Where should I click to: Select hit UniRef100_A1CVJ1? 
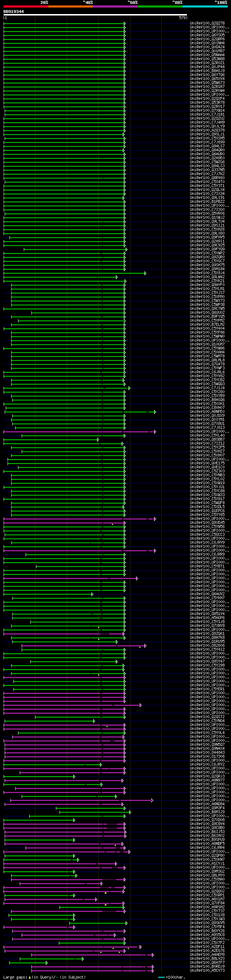click(208, 864)
